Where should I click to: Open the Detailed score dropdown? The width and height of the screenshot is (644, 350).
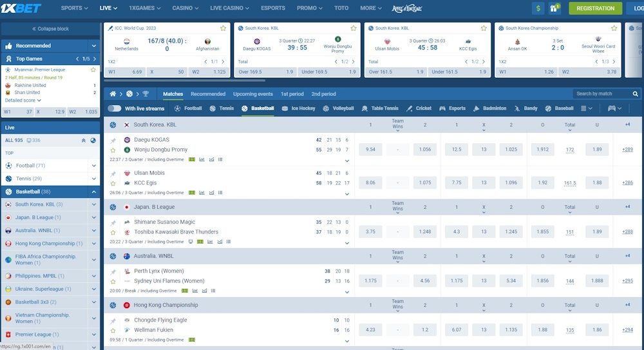[23, 101]
